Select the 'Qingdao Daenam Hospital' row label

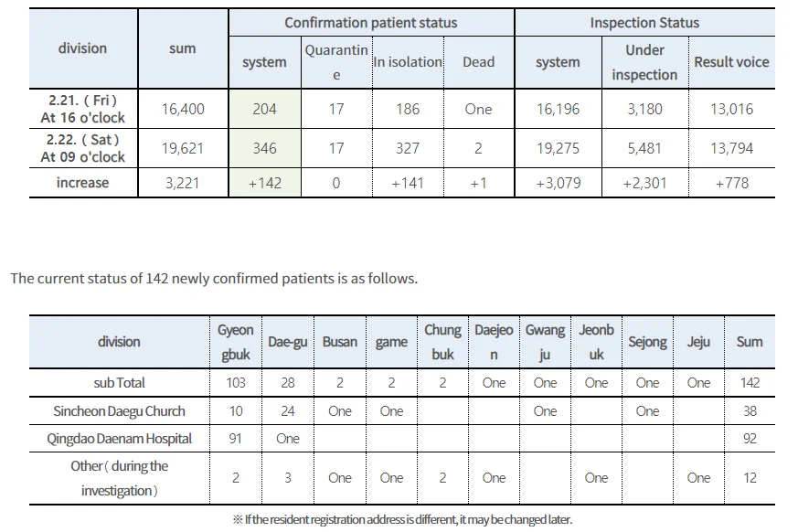pos(119,439)
